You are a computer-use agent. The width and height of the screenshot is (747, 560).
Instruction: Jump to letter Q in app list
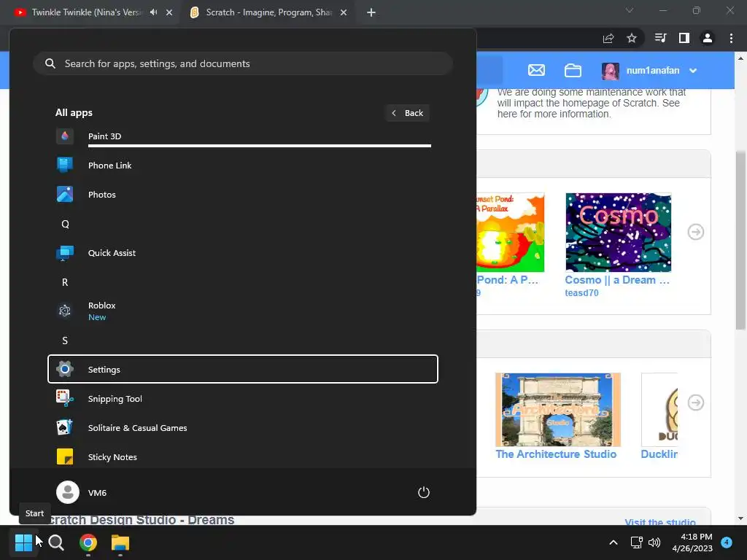(x=65, y=224)
